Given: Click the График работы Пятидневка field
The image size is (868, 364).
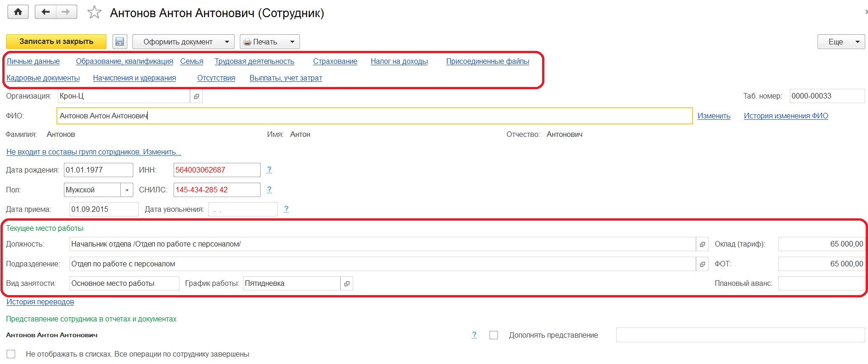Looking at the screenshot, I should coord(292,284).
